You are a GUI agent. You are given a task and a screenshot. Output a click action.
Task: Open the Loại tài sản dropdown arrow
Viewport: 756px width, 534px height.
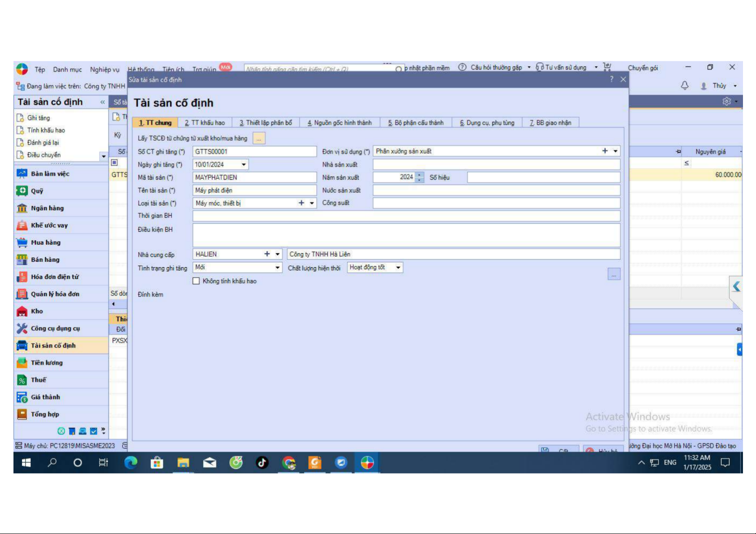tap(312, 204)
